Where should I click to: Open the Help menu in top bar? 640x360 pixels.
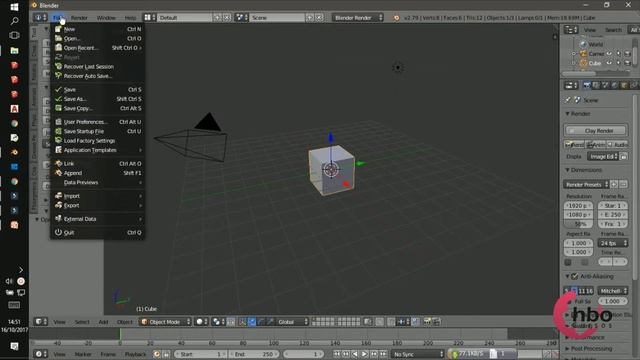click(x=130, y=18)
